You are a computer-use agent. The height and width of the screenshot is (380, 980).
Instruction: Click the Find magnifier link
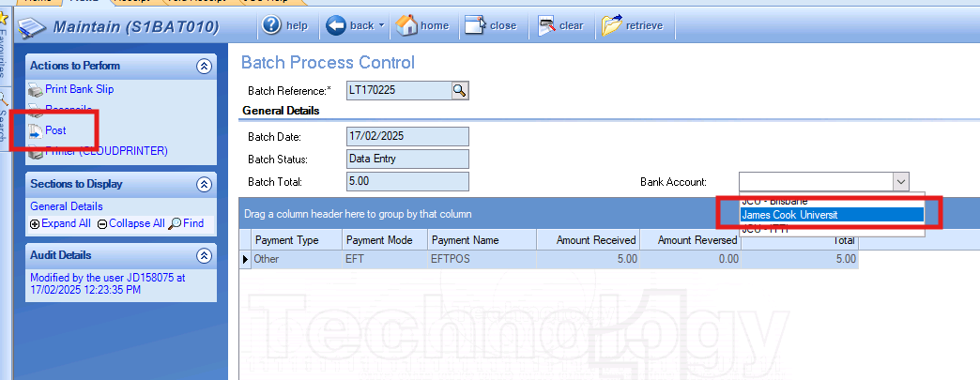pos(186,223)
